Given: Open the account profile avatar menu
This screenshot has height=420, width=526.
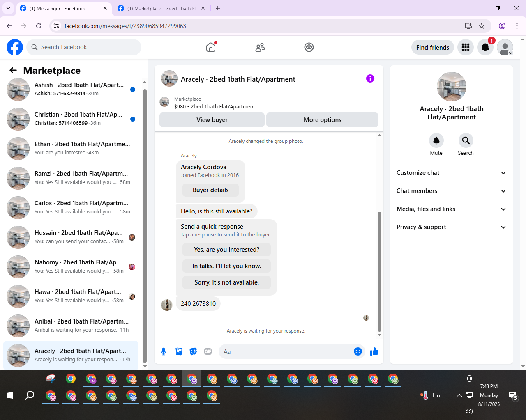Looking at the screenshot, I should [505, 47].
